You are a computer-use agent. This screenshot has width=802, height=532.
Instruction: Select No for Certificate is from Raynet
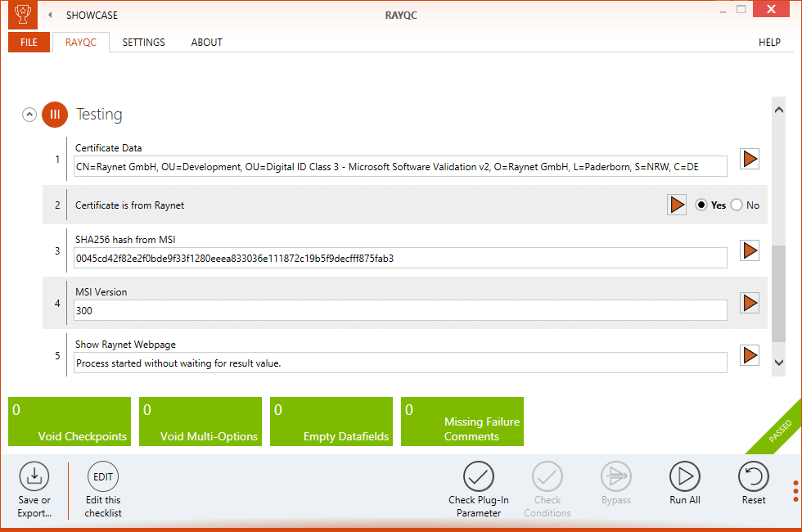tap(737, 205)
